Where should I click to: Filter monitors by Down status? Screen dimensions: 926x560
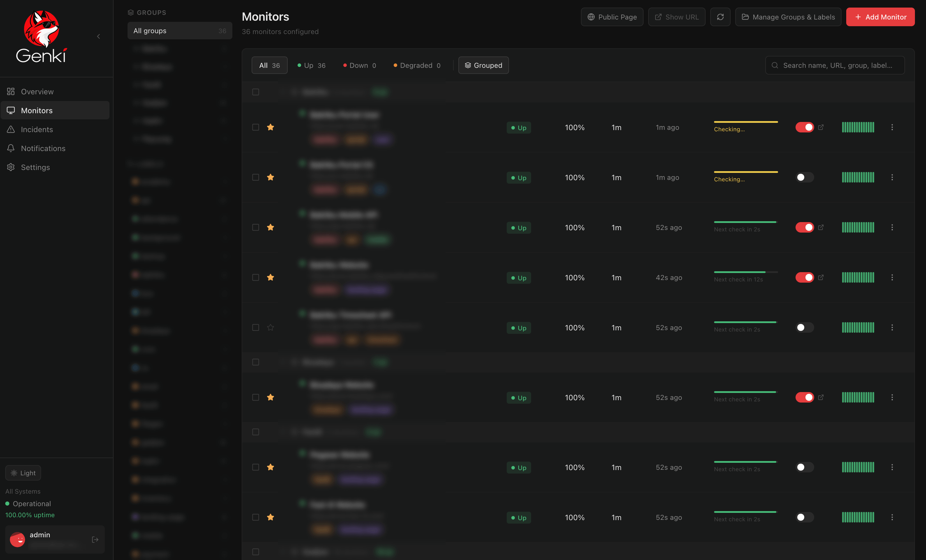(x=360, y=65)
